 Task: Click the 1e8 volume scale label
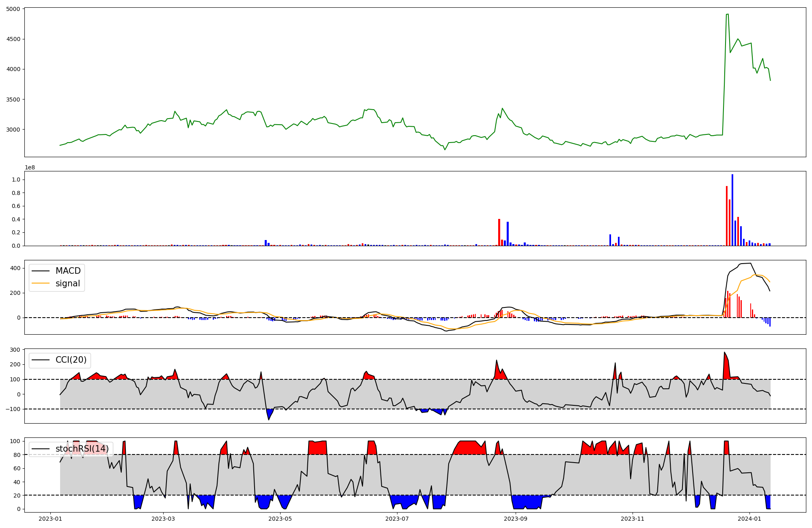coord(30,167)
